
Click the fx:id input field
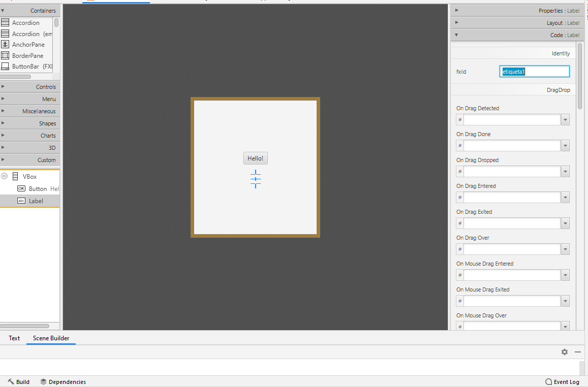534,72
